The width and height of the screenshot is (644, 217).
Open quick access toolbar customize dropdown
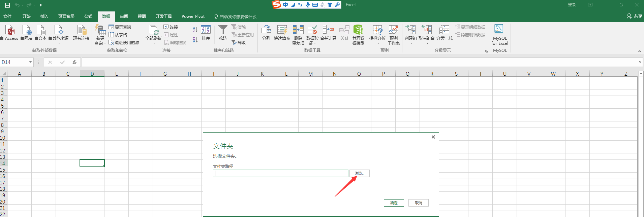point(40,5)
